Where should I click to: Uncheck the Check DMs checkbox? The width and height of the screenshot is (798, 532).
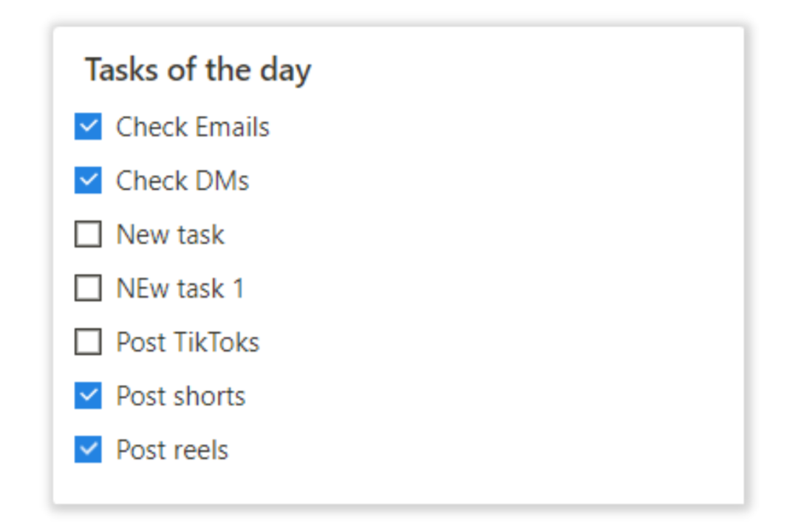click(x=88, y=180)
